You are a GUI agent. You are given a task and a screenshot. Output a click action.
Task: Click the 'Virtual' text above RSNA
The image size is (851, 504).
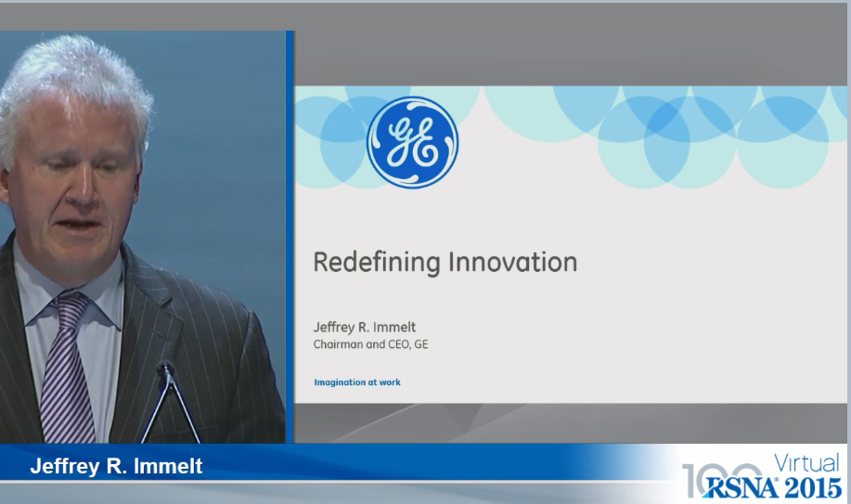(x=806, y=463)
